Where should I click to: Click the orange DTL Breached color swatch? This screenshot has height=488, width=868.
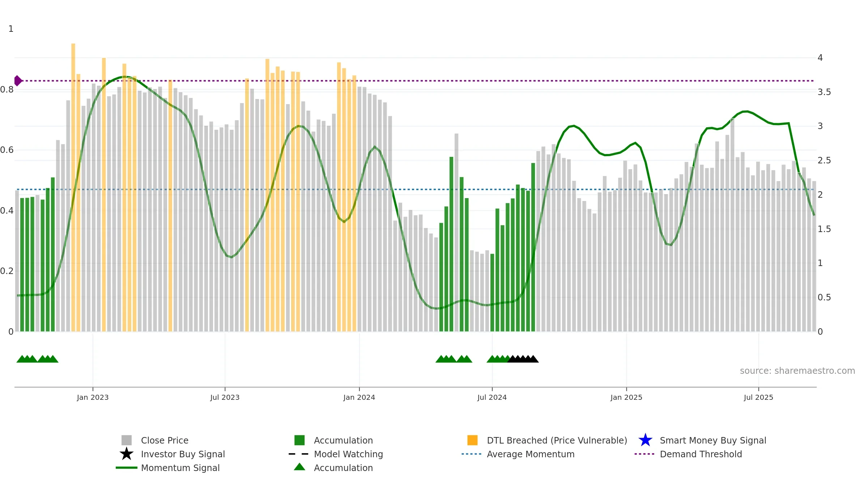[x=472, y=440]
